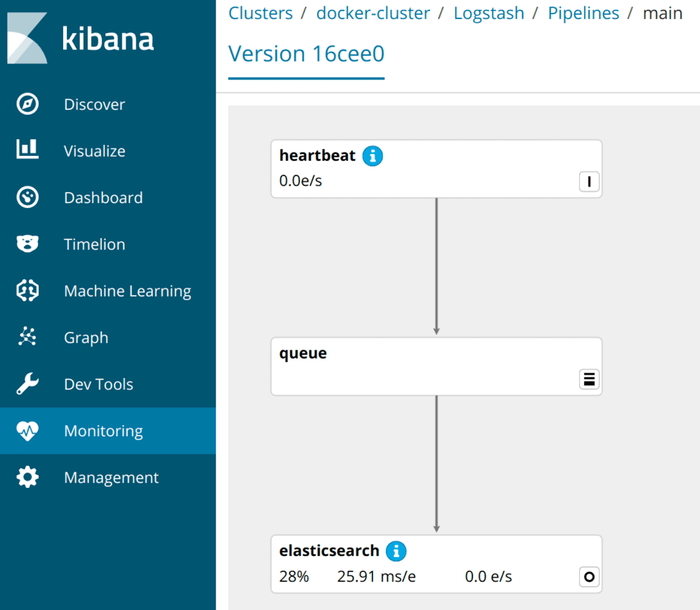Image resolution: width=700 pixels, height=610 pixels.
Task: Switch to the Version 16cee0 tab
Action: point(306,53)
